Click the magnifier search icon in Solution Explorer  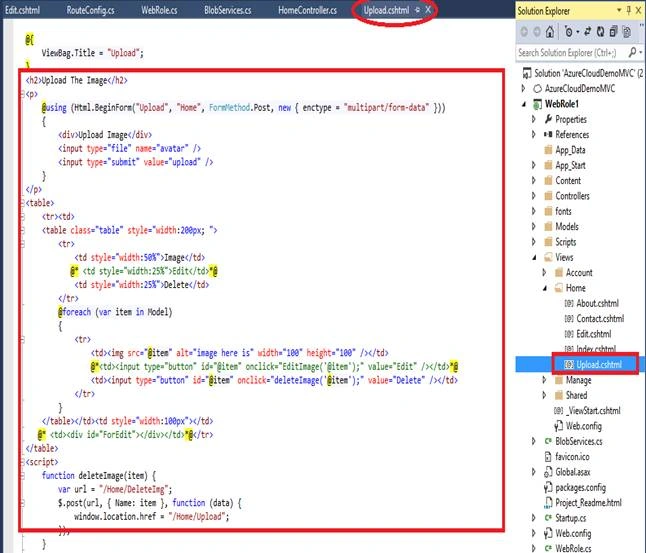pos(633,52)
